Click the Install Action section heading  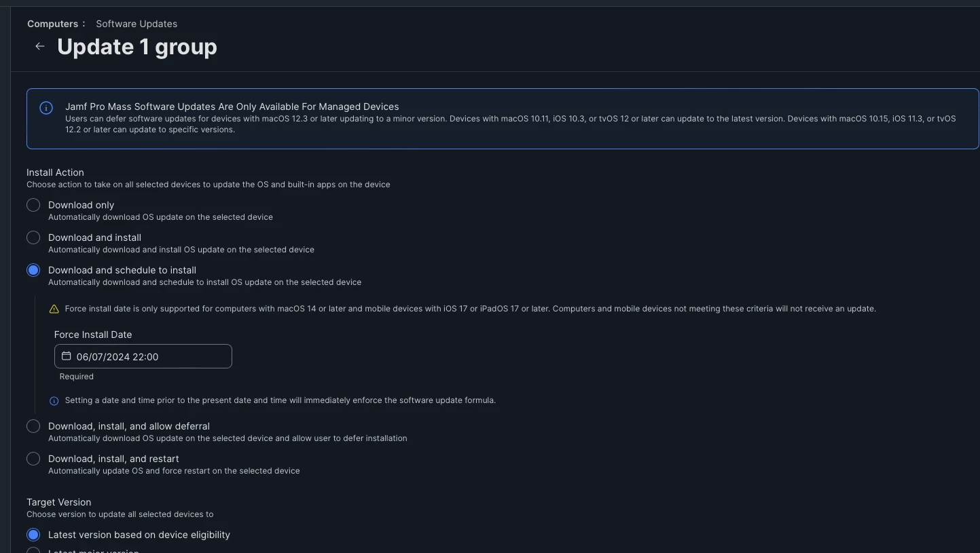(x=55, y=172)
